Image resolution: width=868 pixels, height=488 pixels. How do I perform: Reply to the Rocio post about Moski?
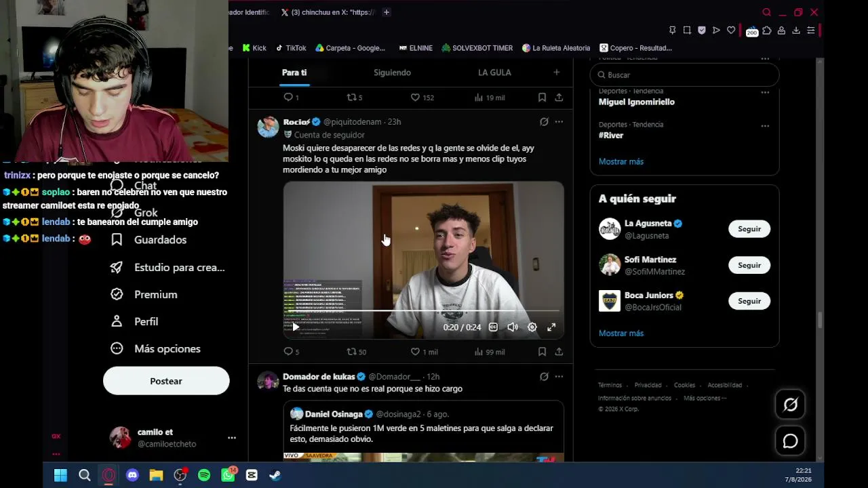click(x=292, y=352)
